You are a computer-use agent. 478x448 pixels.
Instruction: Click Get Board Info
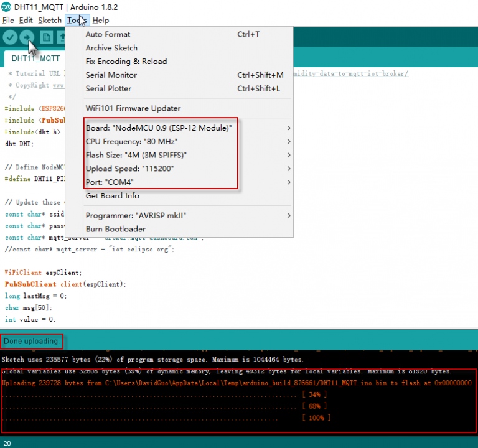[112, 196]
